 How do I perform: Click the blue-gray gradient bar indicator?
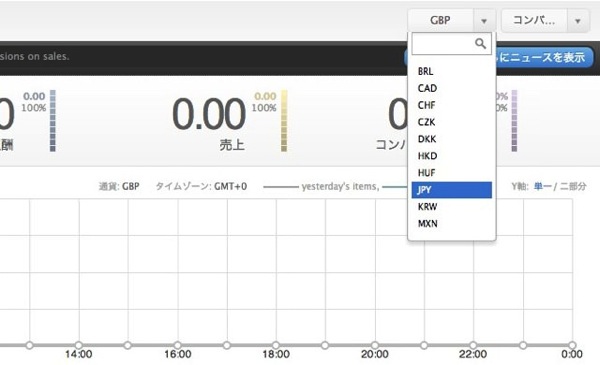coord(53,121)
